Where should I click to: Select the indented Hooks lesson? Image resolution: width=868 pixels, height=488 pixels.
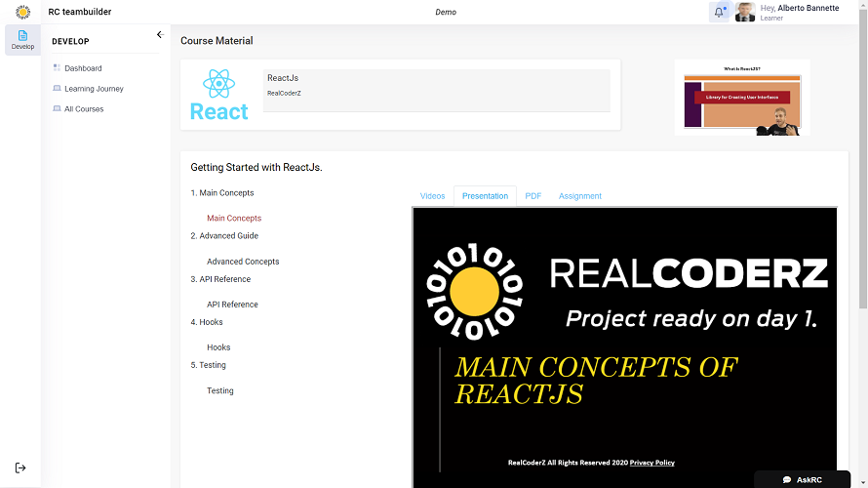[x=218, y=347]
